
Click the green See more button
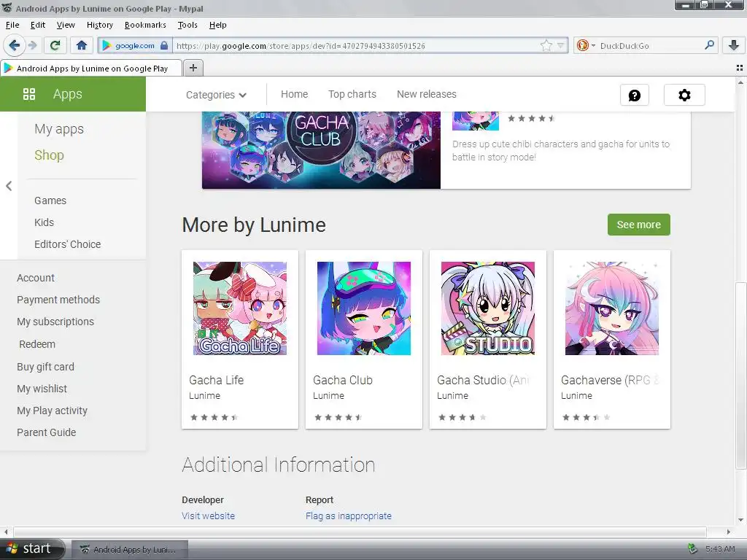pyautogui.click(x=639, y=225)
